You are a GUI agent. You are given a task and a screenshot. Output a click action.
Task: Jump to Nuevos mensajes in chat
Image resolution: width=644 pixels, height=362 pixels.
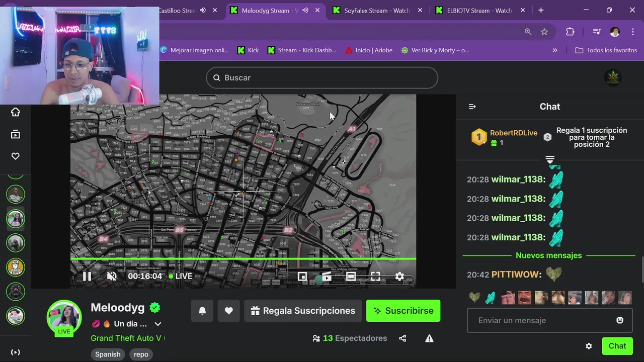[548, 255]
